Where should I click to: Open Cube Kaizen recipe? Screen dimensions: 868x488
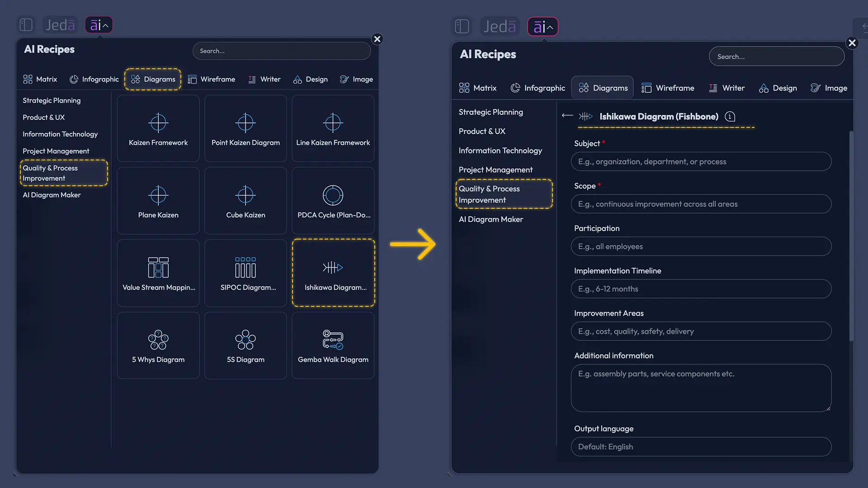[x=245, y=201]
